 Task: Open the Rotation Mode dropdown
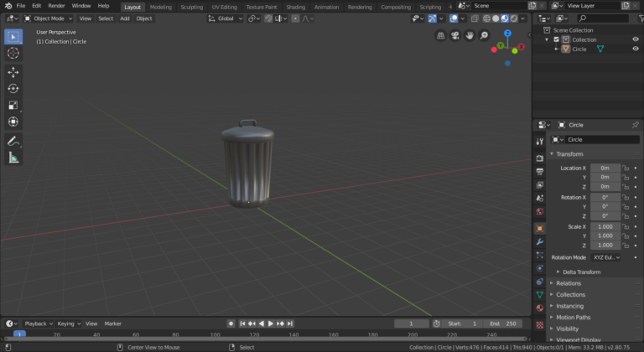pyautogui.click(x=605, y=257)
